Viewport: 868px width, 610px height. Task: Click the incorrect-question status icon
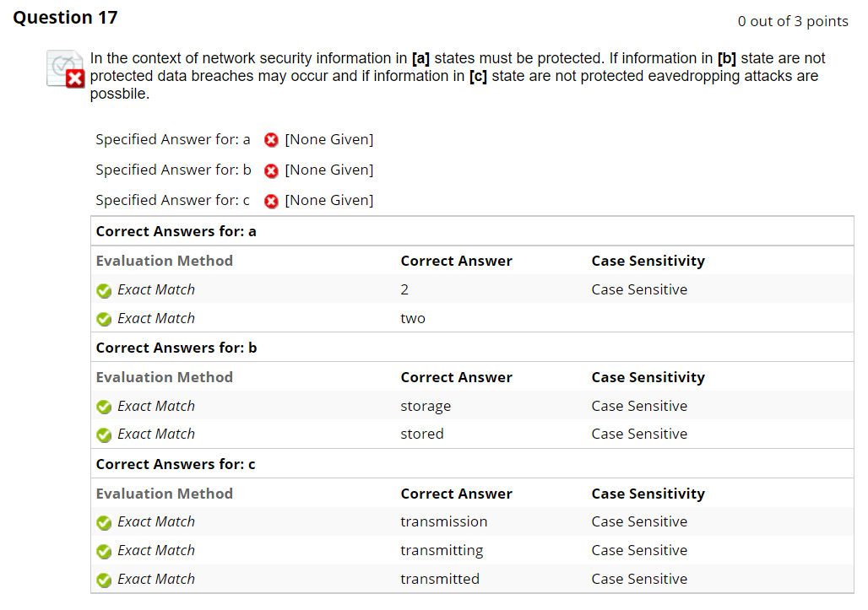(65, 69)
